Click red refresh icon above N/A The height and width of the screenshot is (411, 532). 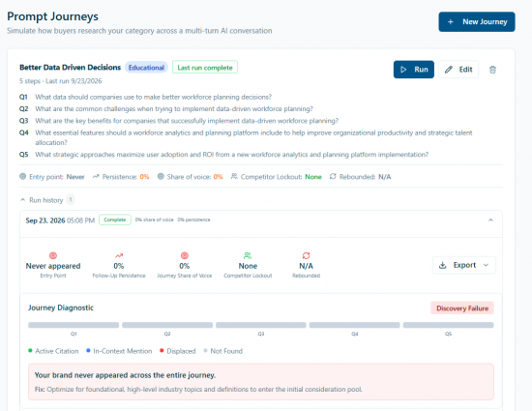coord(306,255)
